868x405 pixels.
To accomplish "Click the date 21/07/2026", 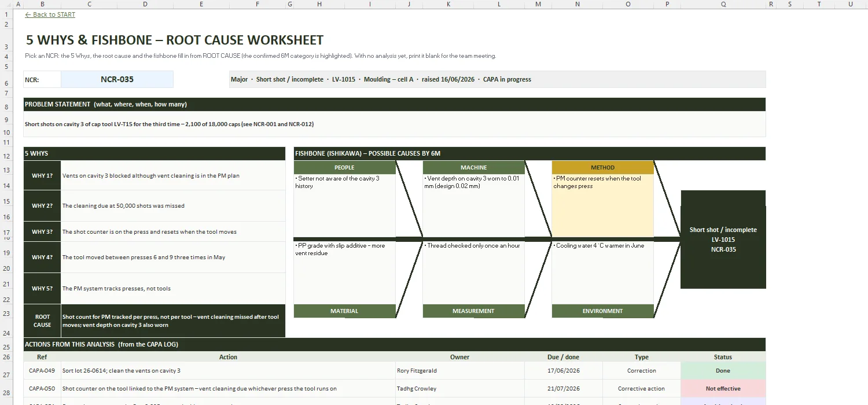I will (x=563, y=389).
